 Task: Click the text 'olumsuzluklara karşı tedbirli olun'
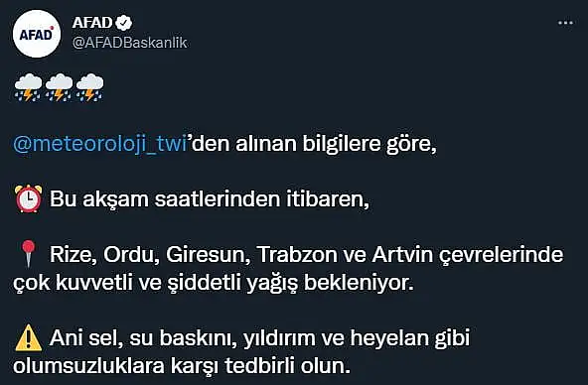[x=182, y=366]
